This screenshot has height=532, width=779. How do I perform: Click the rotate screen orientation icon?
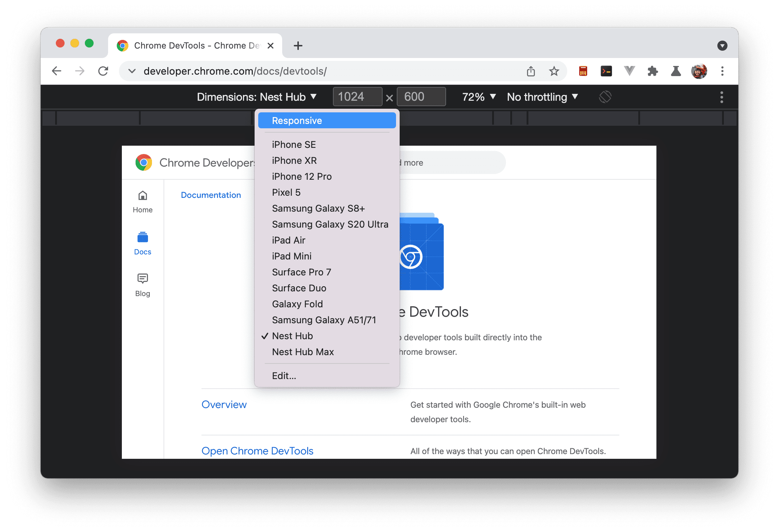coord(606,96)
